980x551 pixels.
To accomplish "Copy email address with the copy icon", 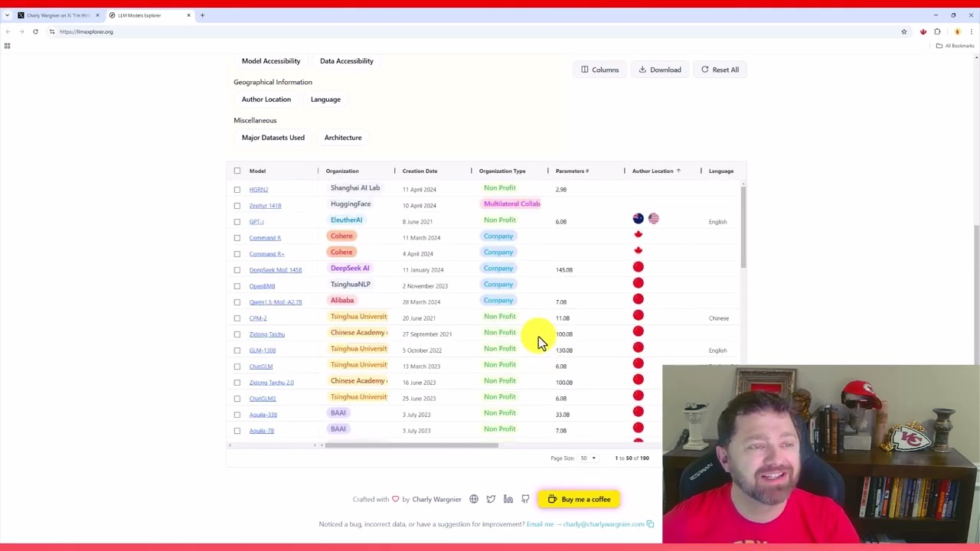I will 650,524.
